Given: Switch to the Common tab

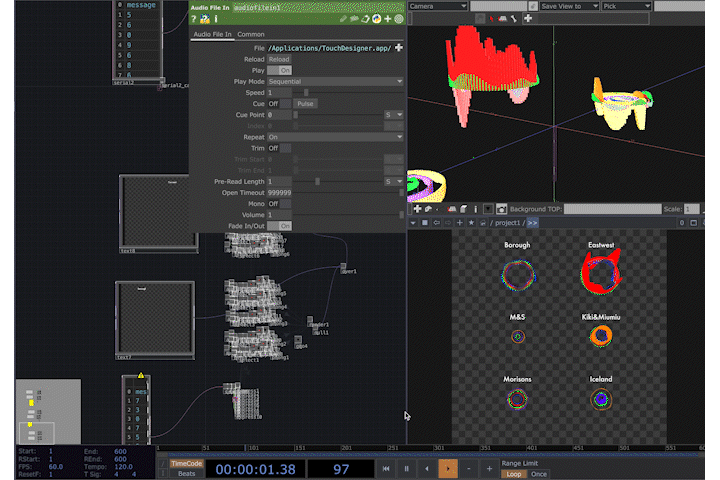Looking at the screenshot, I should coord(251,34).
